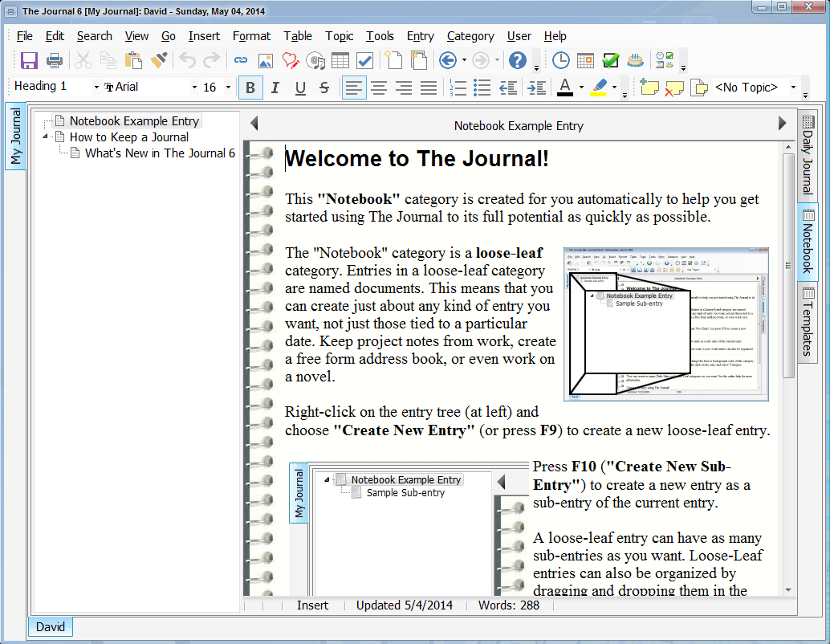
Task: Click the format painter brush icon
Action: pos(159,60)
